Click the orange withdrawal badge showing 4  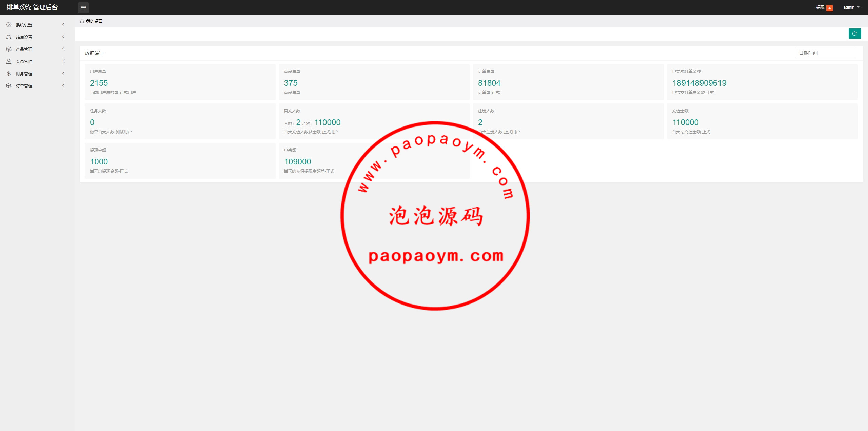pyautogui.click(x=829, y=8)
